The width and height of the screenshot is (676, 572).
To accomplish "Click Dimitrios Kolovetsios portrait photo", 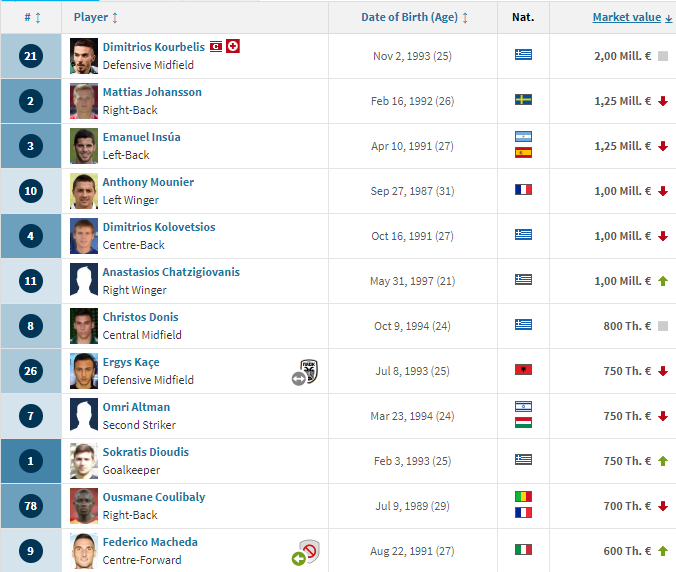I will click(x=84, y=236).
